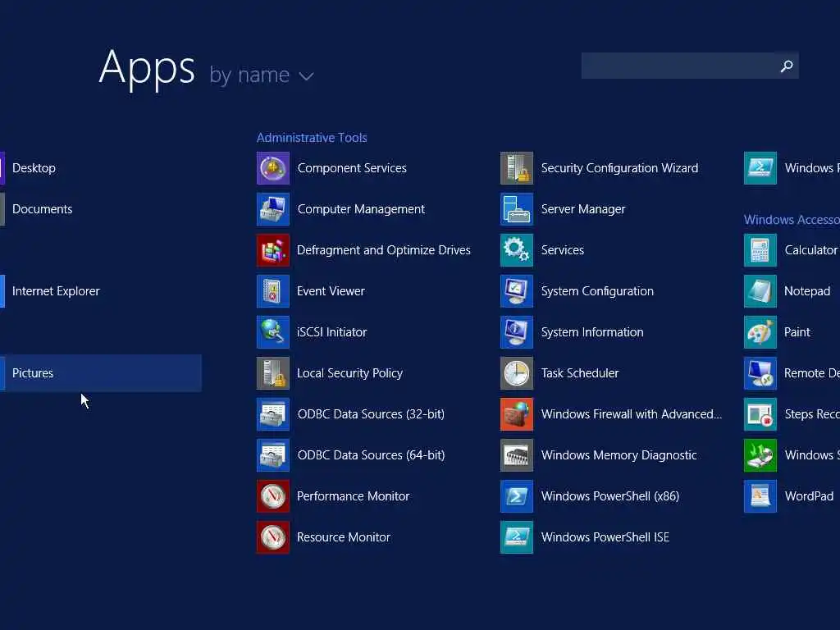Viewport: 840px width, 630px height.
Task: Open ODBC Data Sources (32-bit) icon
Action: (x=272, y=414)
